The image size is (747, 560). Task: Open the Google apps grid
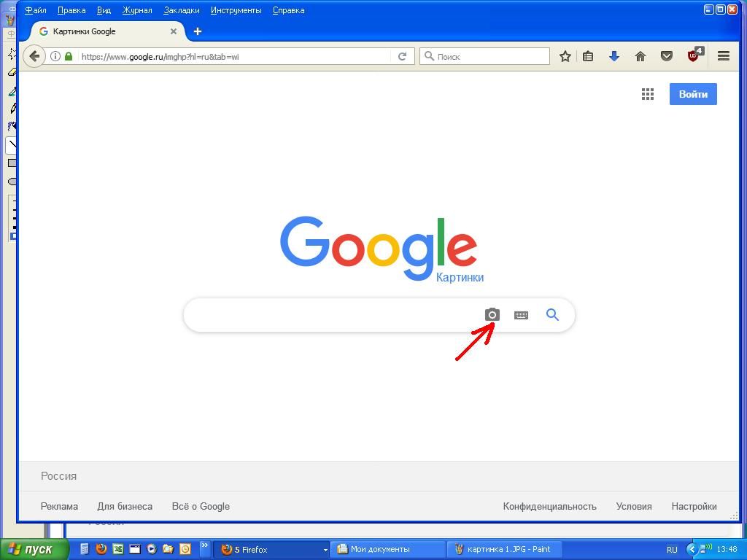click(x=647, y=94)
